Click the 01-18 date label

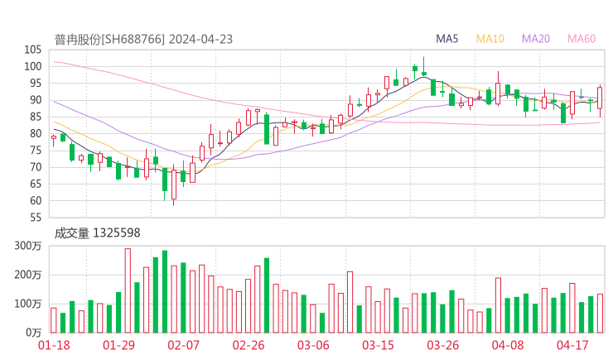(x=54, y=345)
